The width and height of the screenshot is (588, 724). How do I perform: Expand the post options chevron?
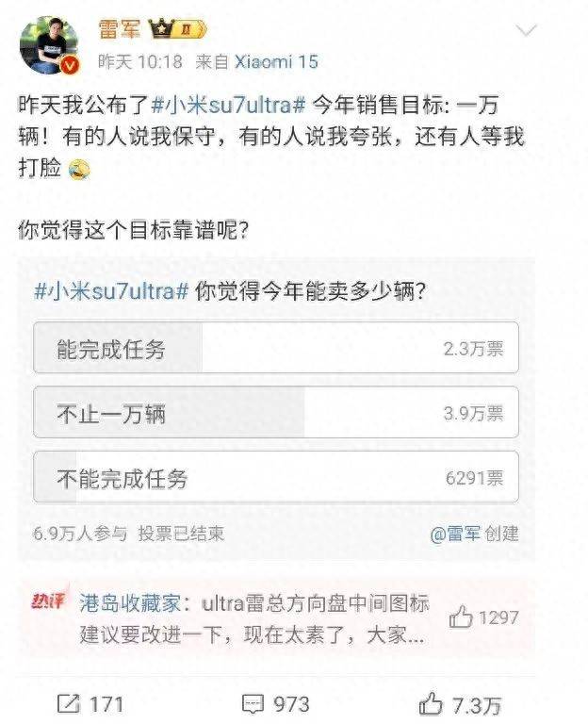525,30
